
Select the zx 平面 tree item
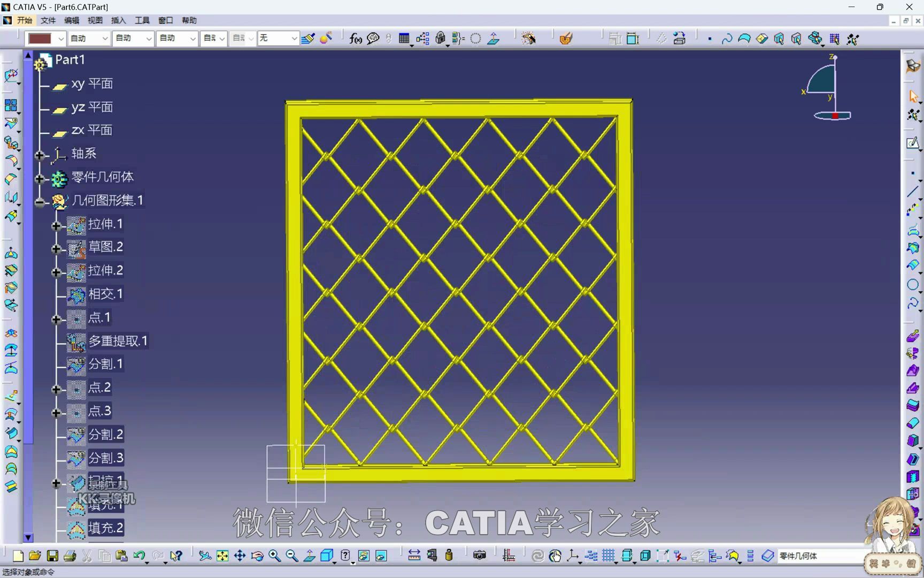tap(92, 130)
